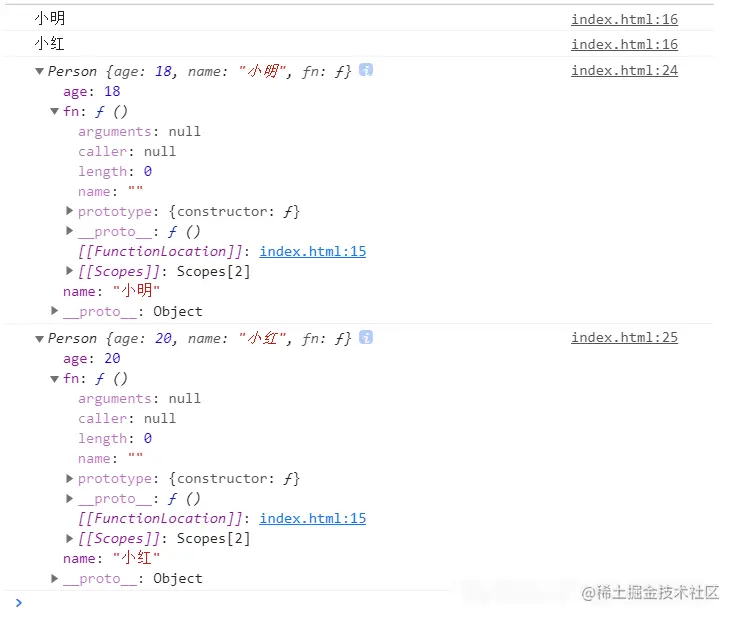Collapse the fn property of first Person
Viewport: 737px width, 619px height.
(x=55, y=111)
